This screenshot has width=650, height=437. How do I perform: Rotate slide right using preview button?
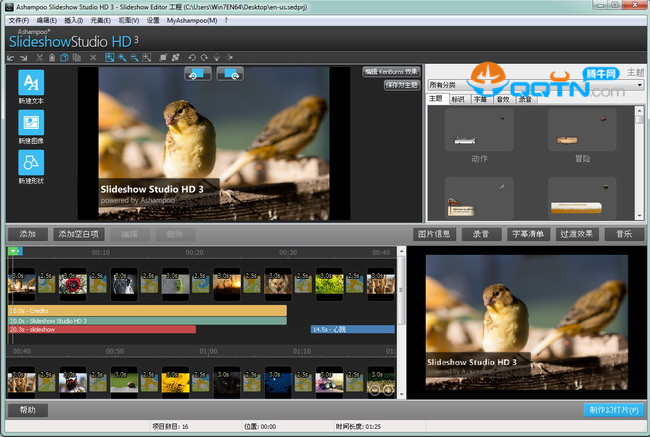pyautogui.click(x=229, y=74)
